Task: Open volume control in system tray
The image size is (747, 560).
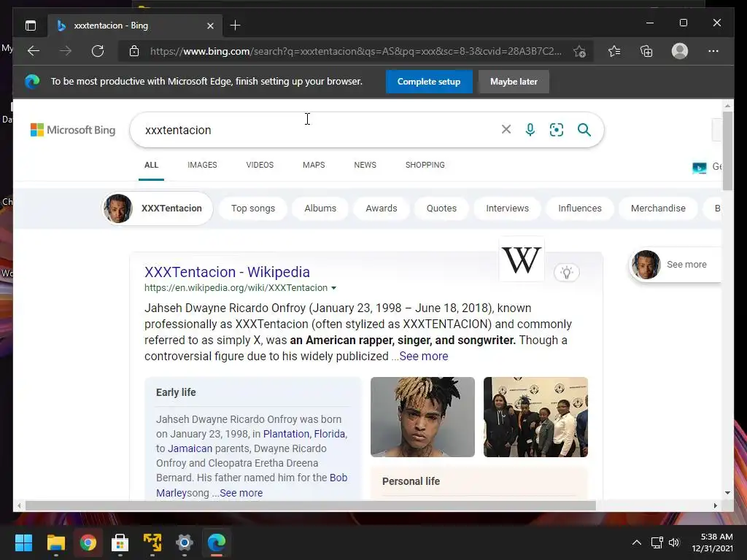Action: point(674,542)
